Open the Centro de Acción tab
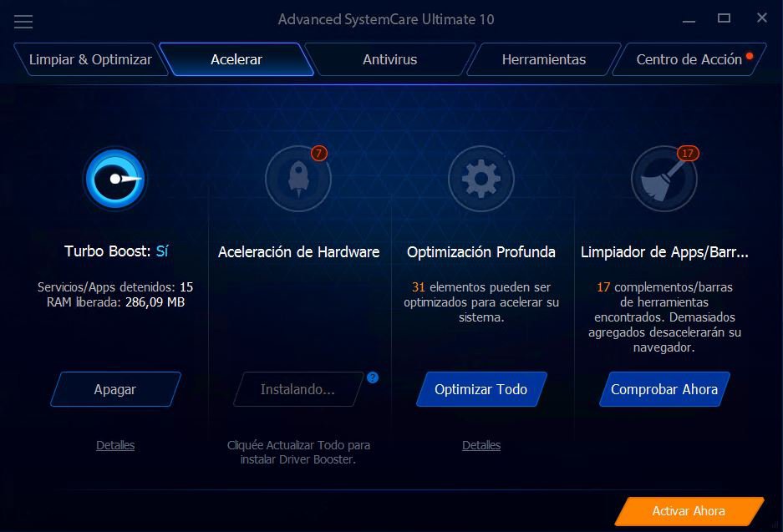 pyautogui.click(x=689, y=59)
